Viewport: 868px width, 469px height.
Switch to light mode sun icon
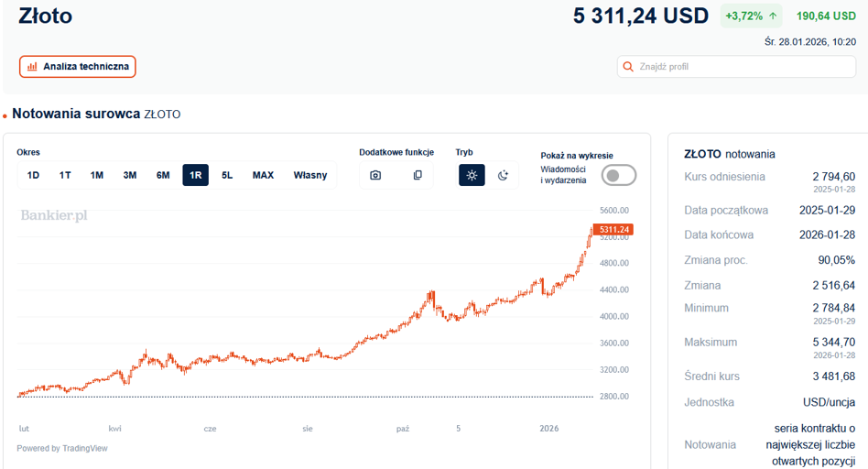tap(472, 175)
